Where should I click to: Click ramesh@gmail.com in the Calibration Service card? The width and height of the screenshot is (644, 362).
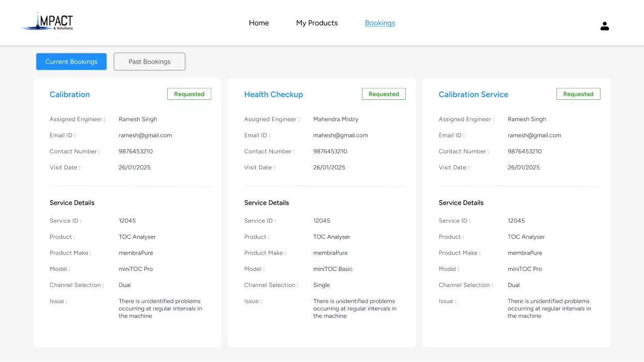point(534,135)
